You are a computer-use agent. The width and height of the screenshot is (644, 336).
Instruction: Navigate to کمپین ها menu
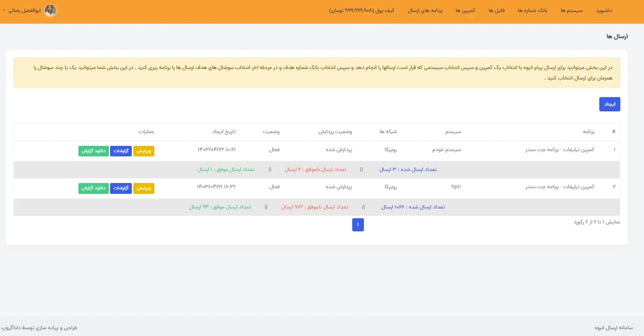(x=465, y=10)
